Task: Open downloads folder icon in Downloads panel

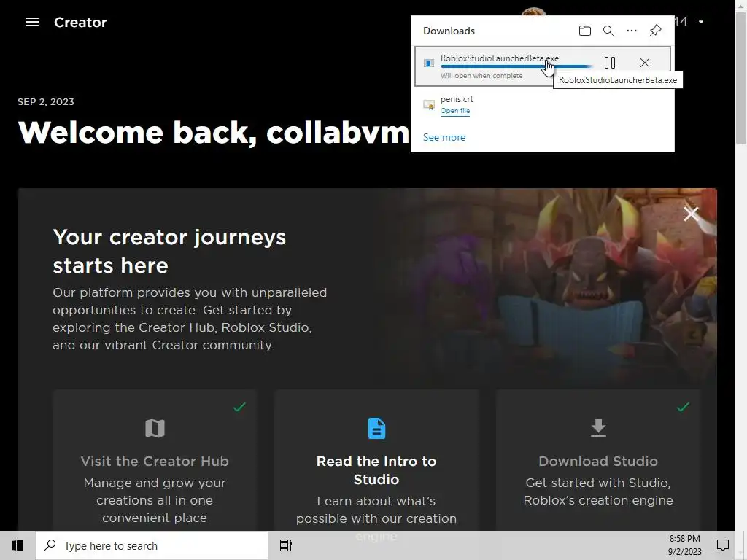Action: 584,31
